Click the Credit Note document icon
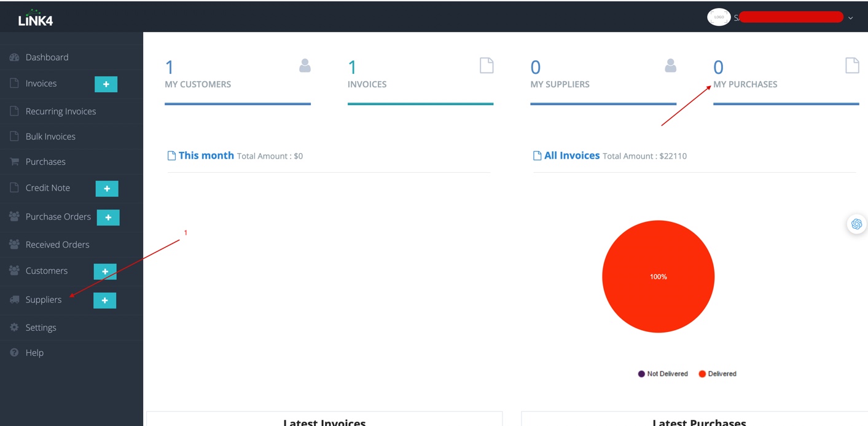The height and width of the screenshot is (426, 868). pyautogui.click(x=14, y=187)
